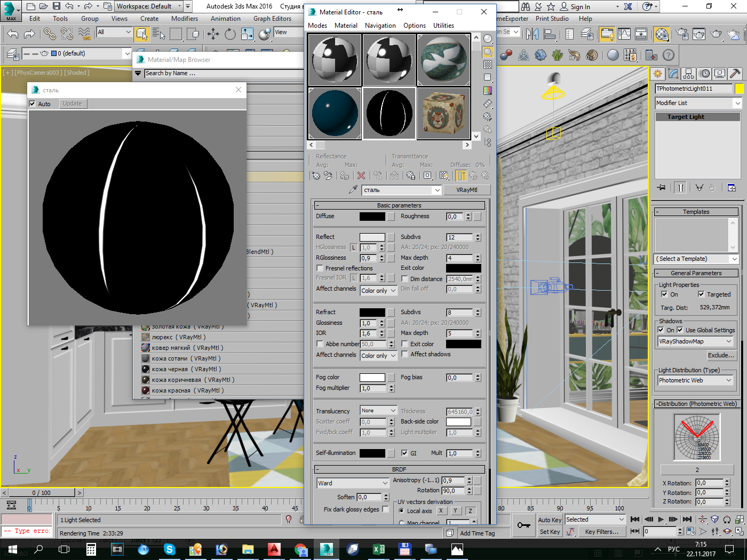This screenshot has width=747, height=560.
Task: Toggle the Affect shadows checkbox
Action: click(405, 354)
